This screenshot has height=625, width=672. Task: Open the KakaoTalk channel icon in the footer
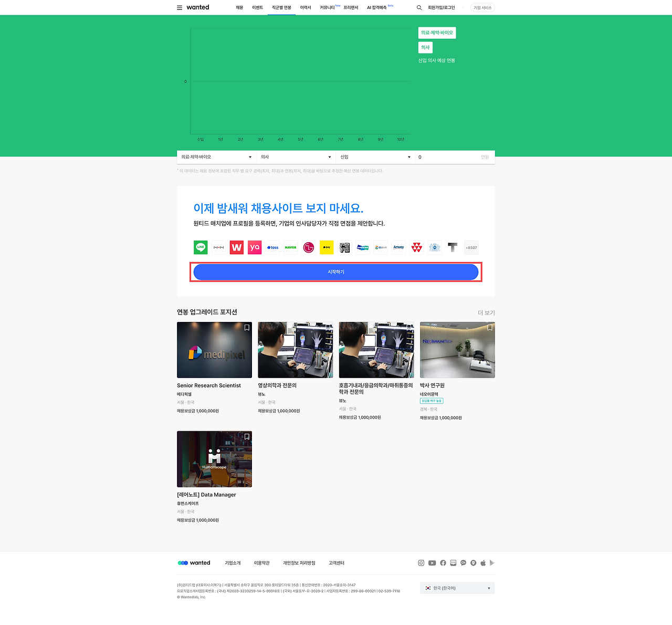point(463,563)
